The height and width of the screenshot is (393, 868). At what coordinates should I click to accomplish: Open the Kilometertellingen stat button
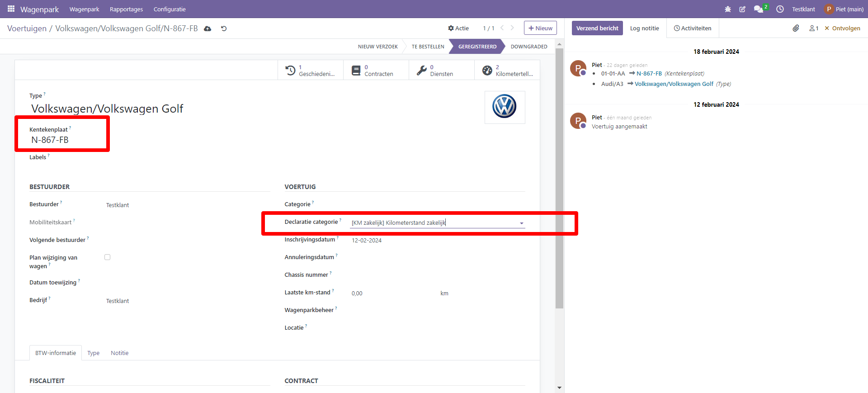pyautogui.click(x=507, y=71)
